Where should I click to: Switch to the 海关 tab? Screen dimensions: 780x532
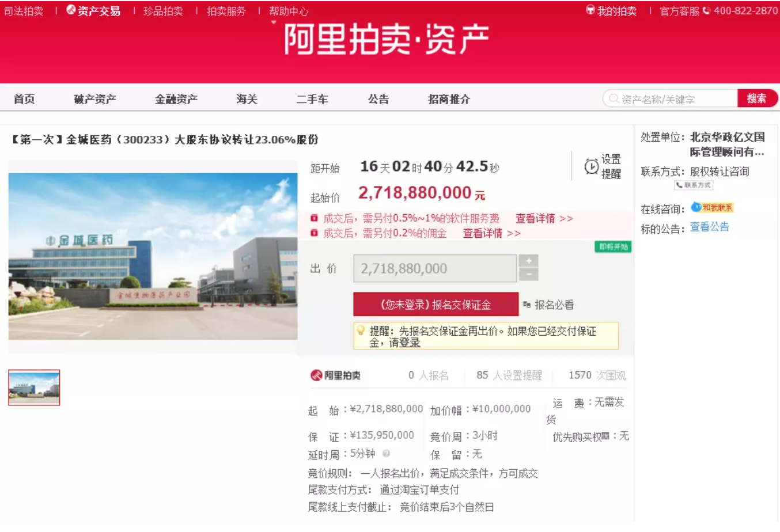point(247,99)
